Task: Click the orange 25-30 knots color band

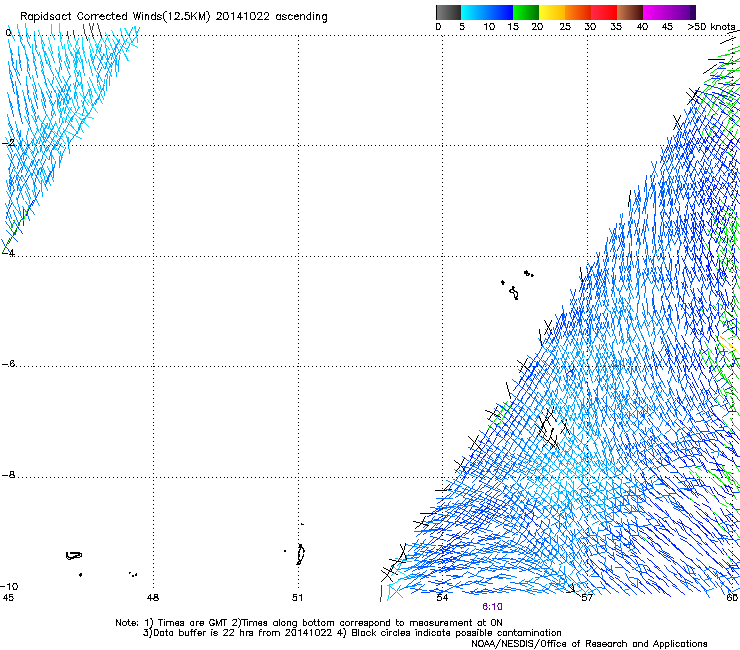Action: coord(578,12)
